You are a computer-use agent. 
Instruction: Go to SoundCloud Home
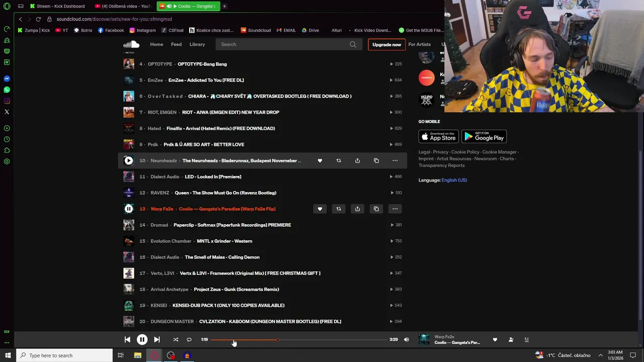pyautogui.click(x=156, y=44)
